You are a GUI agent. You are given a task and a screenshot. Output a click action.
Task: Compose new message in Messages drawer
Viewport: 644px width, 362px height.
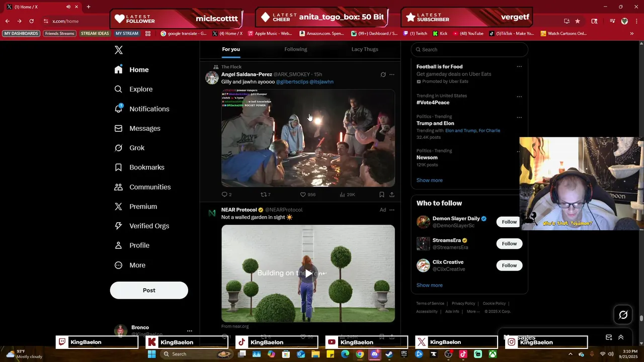[x=609, y=337]
